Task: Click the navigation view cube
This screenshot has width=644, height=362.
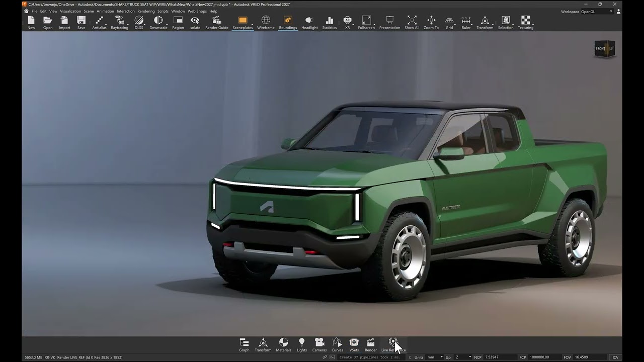Action: [x=605, y=49]
